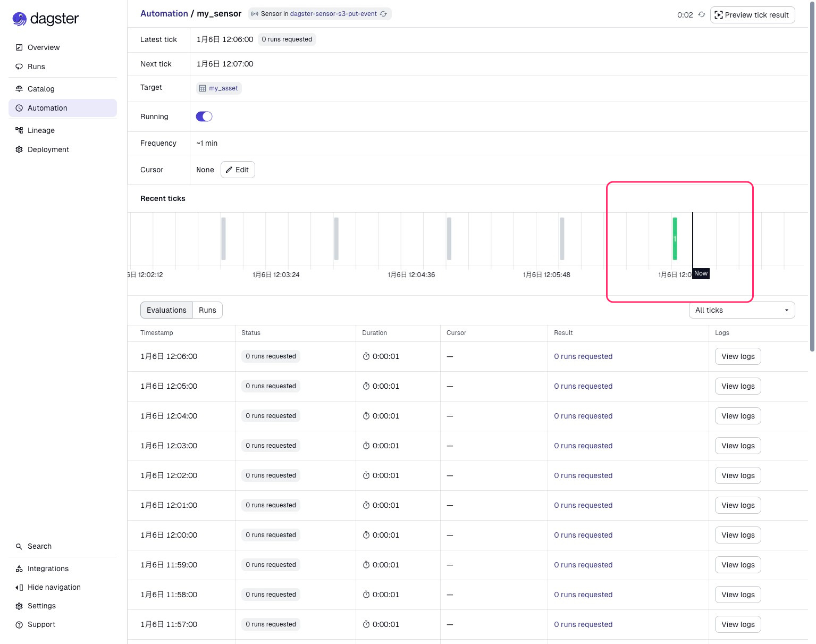
Task: Click the green tick bar in timeline
Action: (675, 239)
